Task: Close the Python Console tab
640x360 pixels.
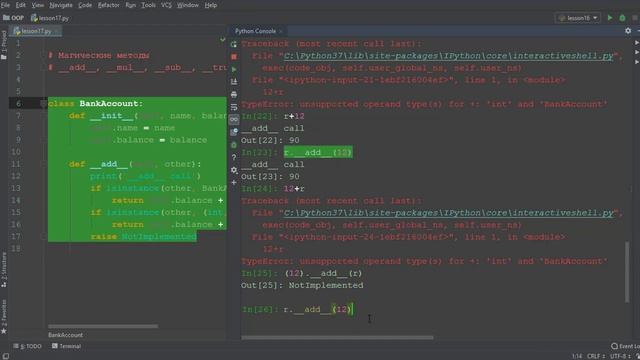Action: (281, 31)
